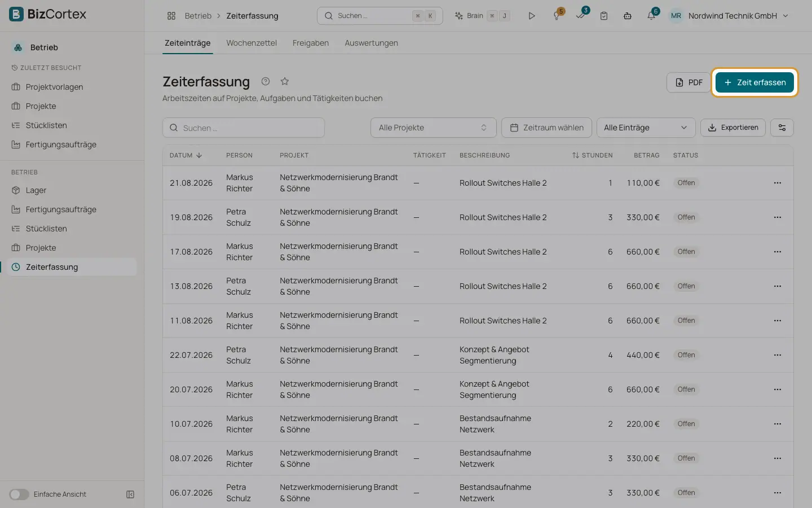Open the checkmark tasks icon with badge 3
The width and height of the screenshot is (812, 508).
(x=581, y=16)
